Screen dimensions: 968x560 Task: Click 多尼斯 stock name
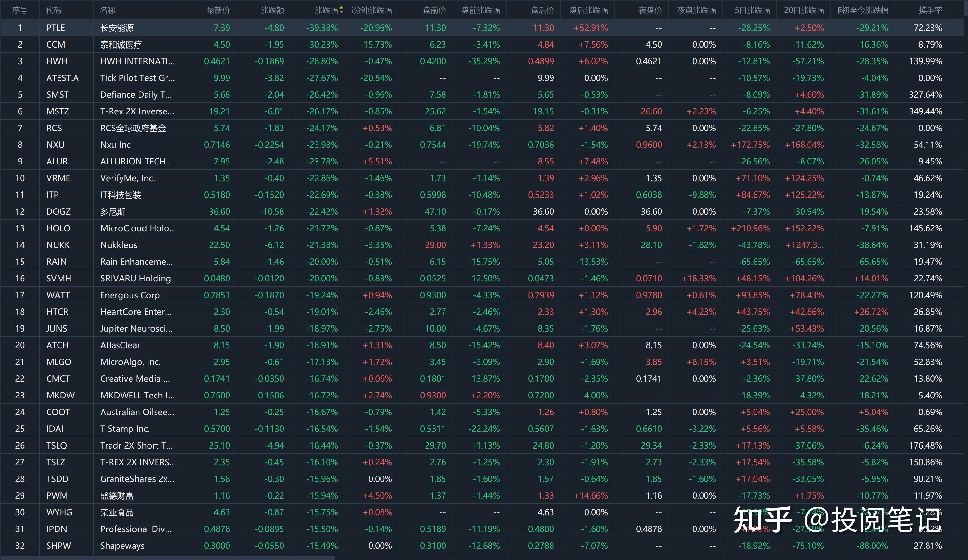pyautogui.click(x=112, y=212)
